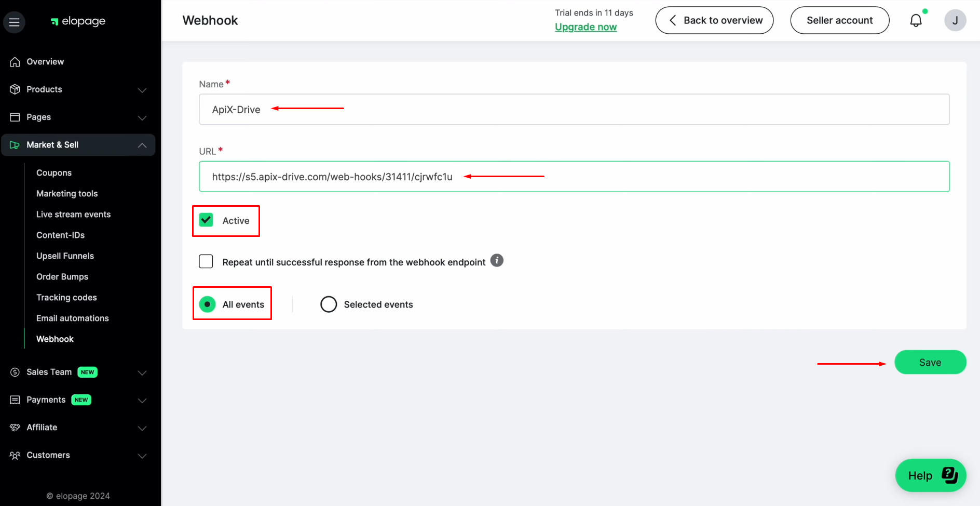Open Upsell Funnels
980x506 pixels.
[65, 256]
